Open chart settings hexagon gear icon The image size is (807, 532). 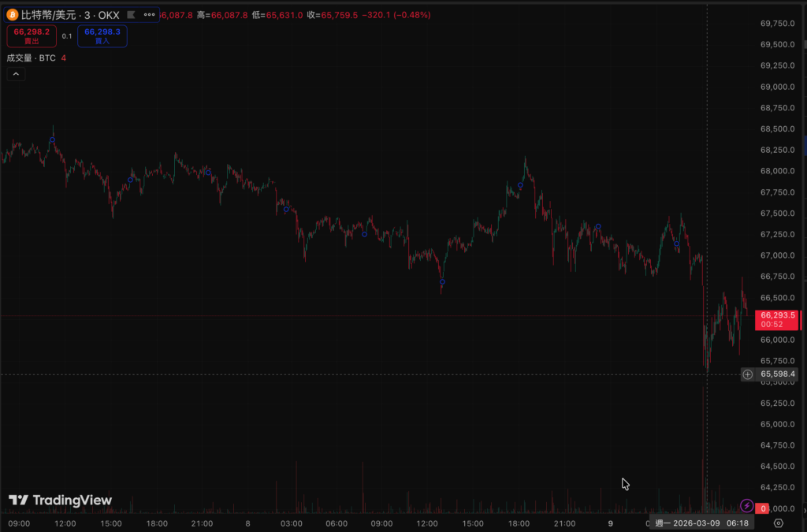click(779, 523)
